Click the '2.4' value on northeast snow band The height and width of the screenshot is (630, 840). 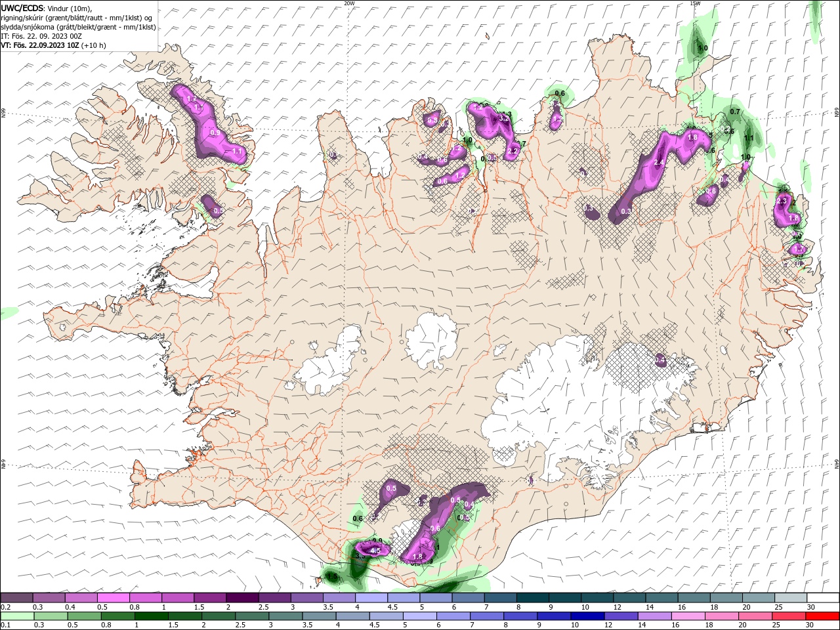(x=660, y=162)
